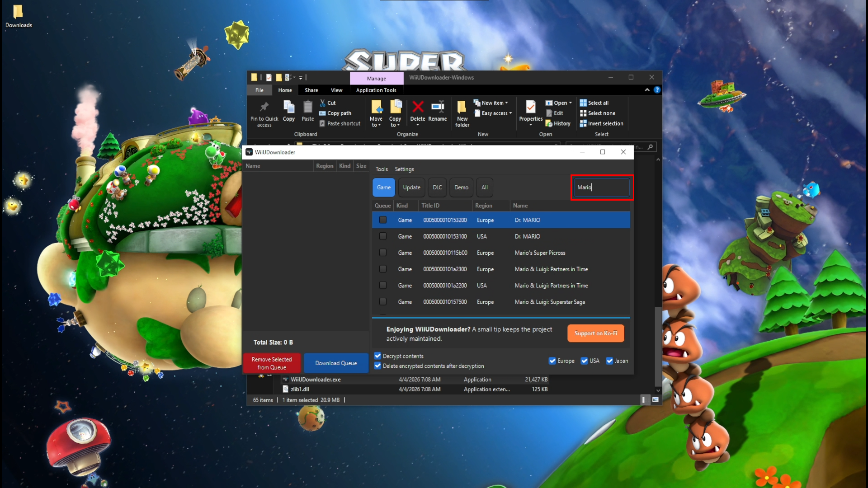Disable the Decrypt contents checkbox

[x=378, y=356]
